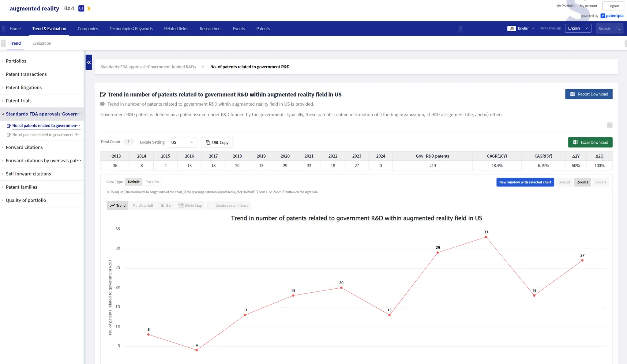Switch to the World Map chart view
627x364 pixels.
190,205
